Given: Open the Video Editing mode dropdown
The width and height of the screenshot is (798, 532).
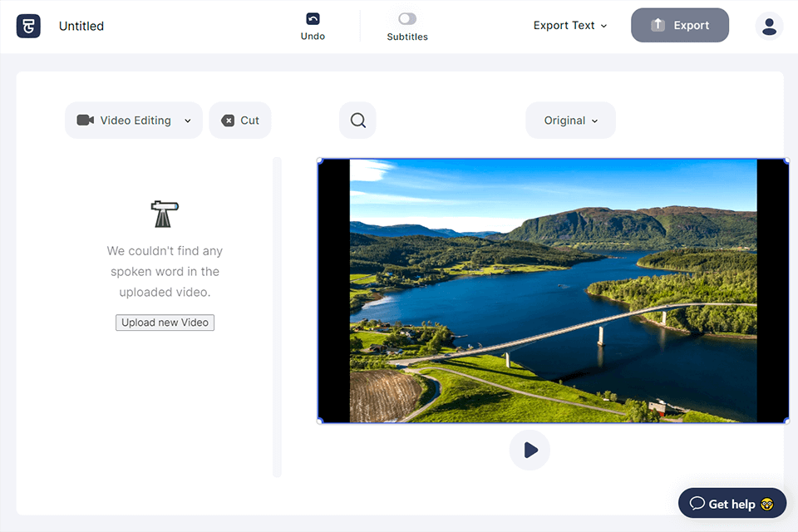Looking at the screenshot, I should (134, 121).
